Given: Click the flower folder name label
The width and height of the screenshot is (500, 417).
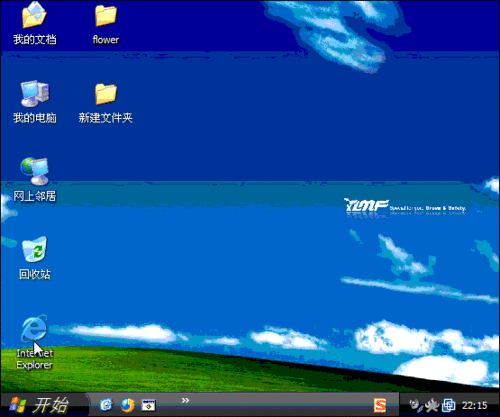Looking at the screenshot, I should (106, 40).
